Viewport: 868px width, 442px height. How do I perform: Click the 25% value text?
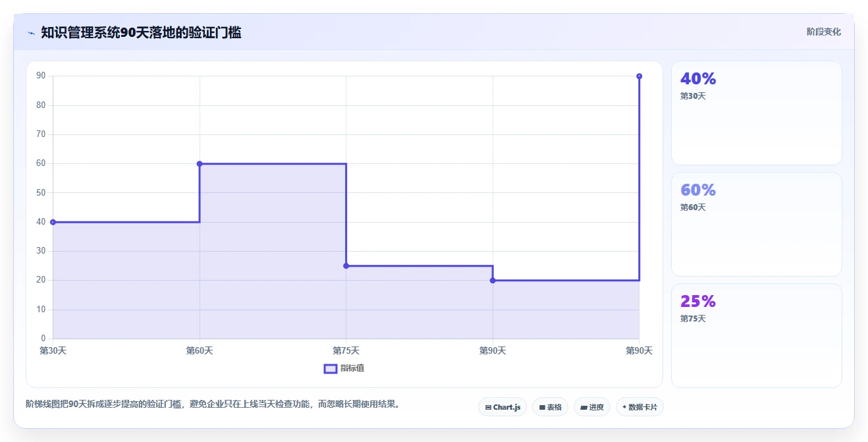coord(698,301)
